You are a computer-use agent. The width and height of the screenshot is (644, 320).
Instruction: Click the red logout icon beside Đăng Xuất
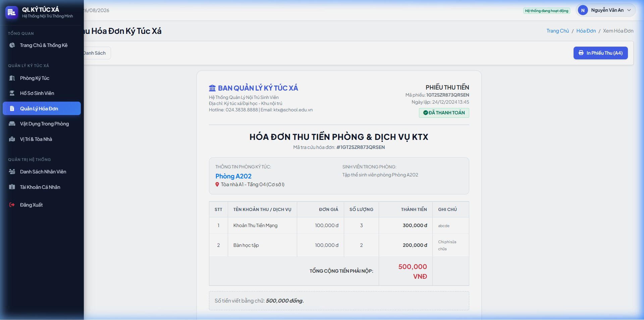click(x=12, y=205)
